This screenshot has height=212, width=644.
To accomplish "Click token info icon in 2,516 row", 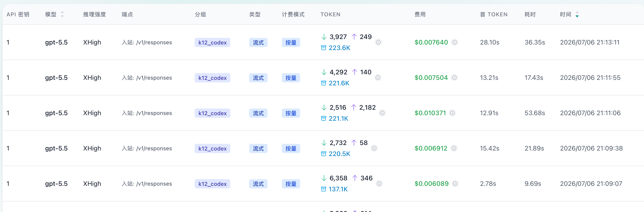I will 382,113.
